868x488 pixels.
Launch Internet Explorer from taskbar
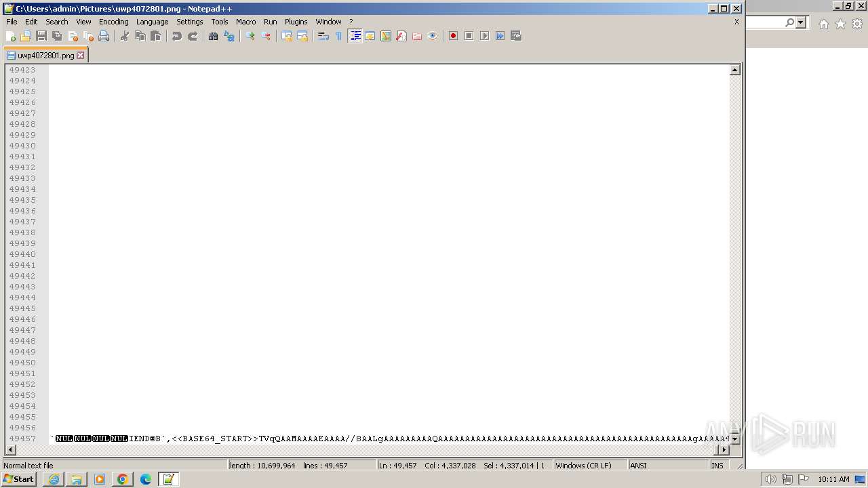click(54, 479)
